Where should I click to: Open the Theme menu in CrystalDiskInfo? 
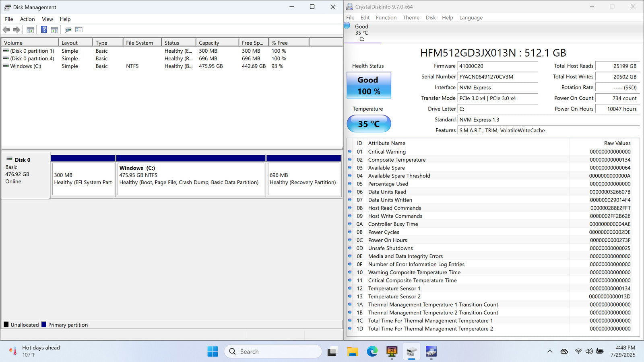(x=411, y=18)
